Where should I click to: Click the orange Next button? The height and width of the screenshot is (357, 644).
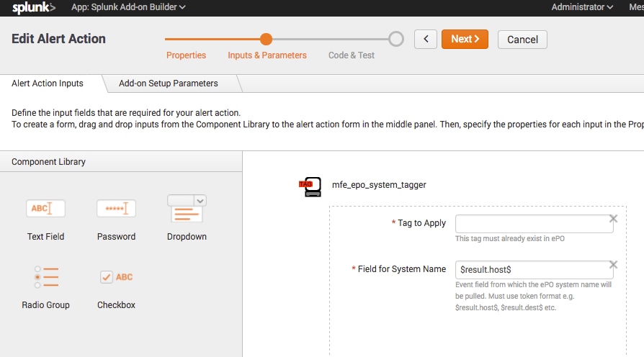(x=465, y=39)
